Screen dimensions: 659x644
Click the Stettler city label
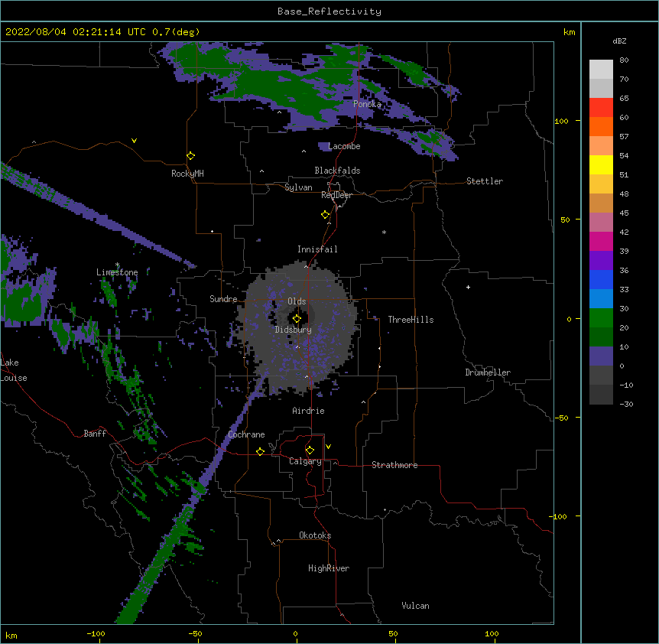pyautogui.click(x=485, y=181)
